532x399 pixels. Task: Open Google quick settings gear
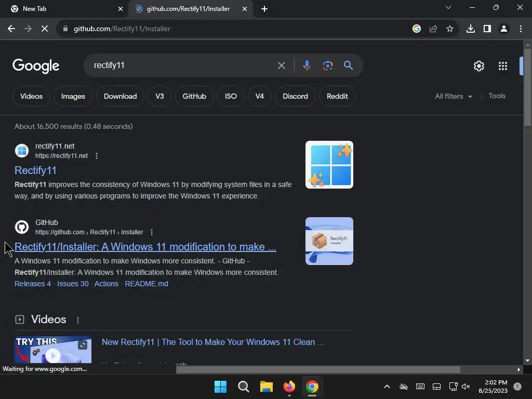click(478, 66)
